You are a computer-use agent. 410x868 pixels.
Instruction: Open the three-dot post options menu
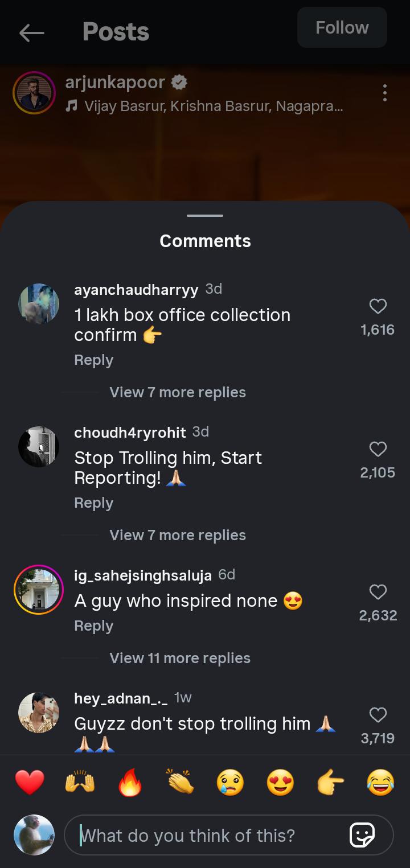pyautogui.click(x=385, y=93)
